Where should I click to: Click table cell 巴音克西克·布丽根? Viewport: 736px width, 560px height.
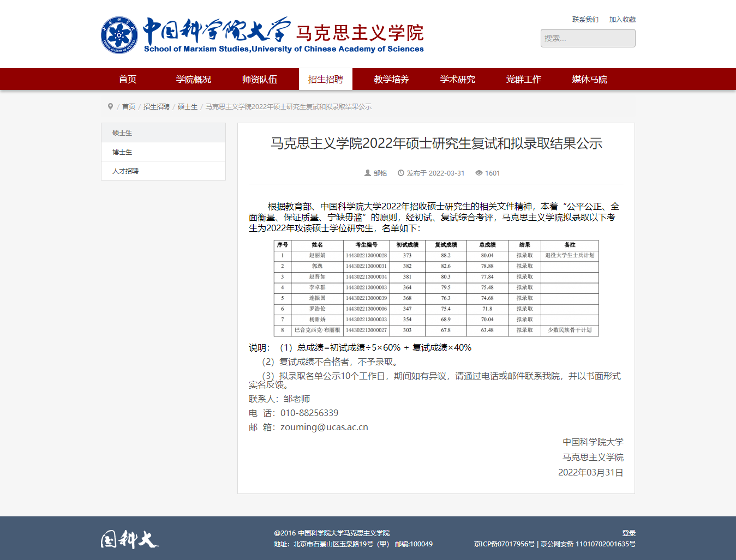318,330
